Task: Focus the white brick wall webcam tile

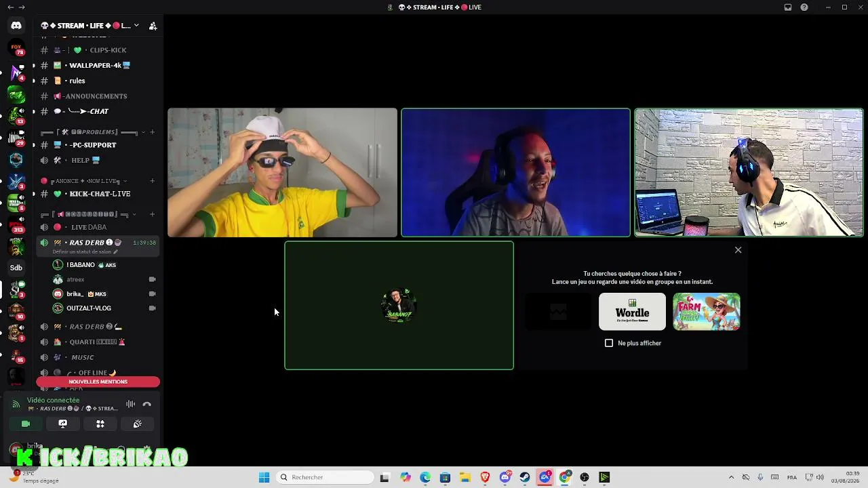Action: tap(749, 173)
